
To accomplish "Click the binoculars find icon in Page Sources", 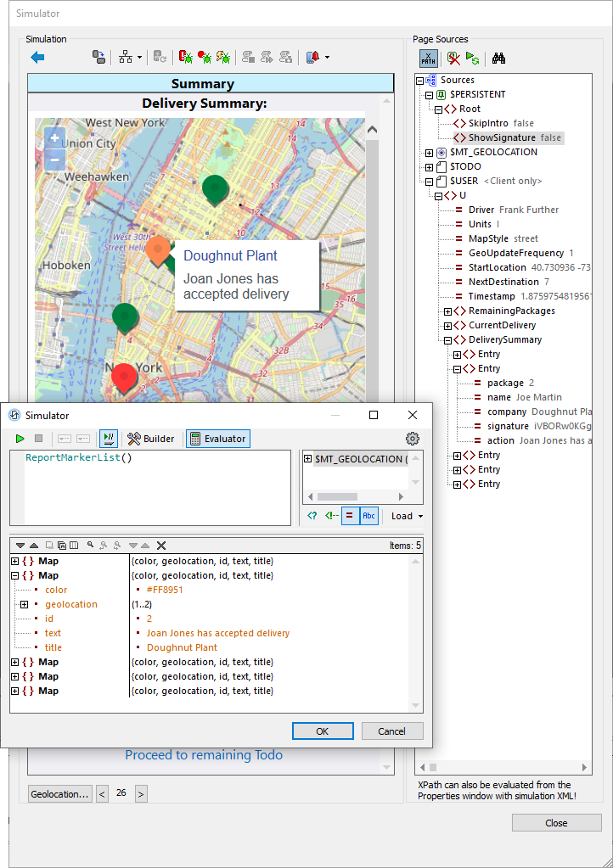I will (x=498, y=59).
